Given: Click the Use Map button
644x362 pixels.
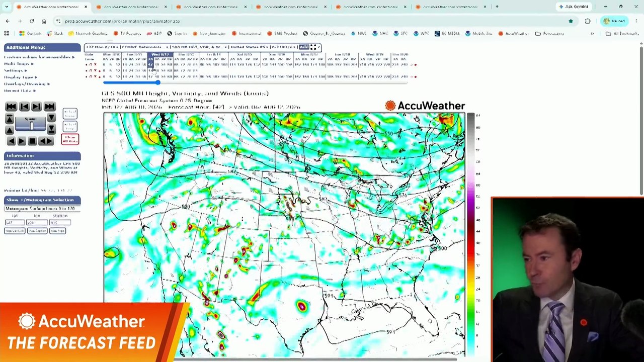Looking at the screenshot, I should click(57, 231).
